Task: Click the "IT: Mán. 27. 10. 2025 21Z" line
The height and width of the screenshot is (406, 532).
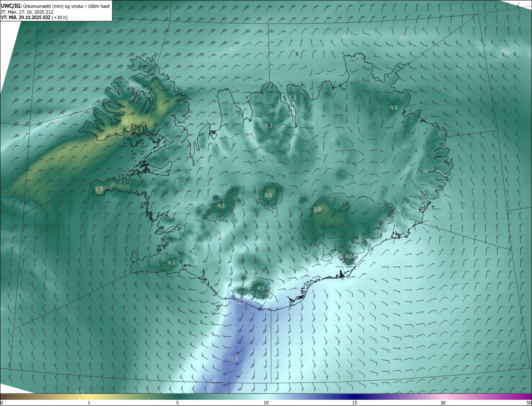Action: click(27, 12)
